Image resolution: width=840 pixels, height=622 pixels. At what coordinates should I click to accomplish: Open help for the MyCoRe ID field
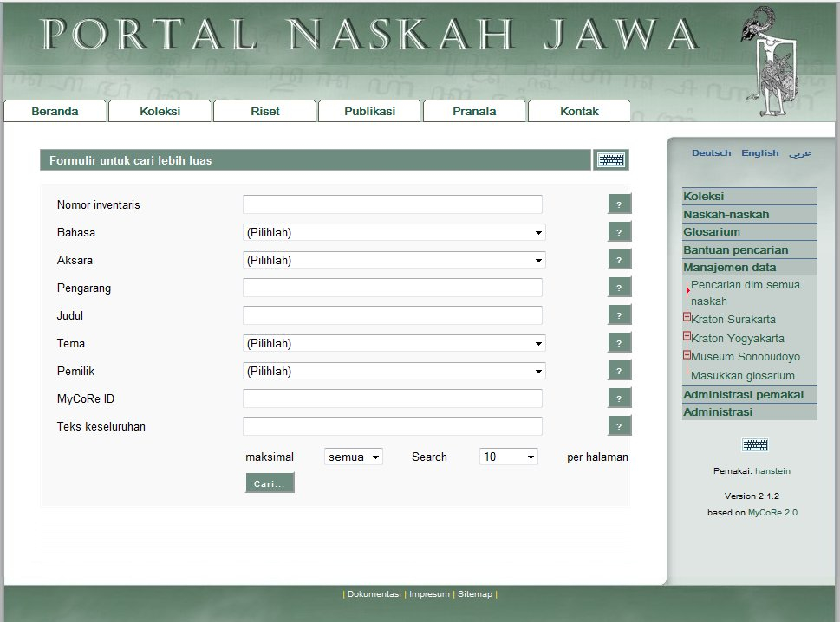[619, 398]
